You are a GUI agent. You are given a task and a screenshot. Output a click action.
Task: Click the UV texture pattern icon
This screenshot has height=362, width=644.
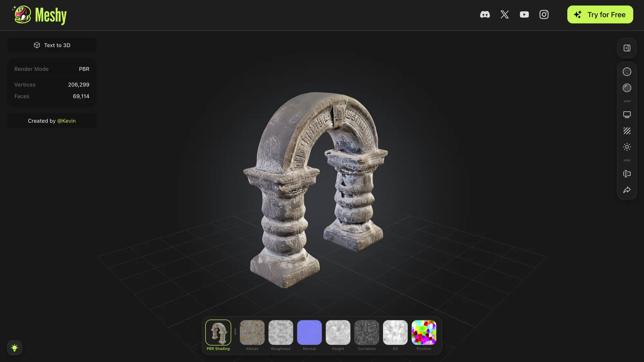click(627, 131)
